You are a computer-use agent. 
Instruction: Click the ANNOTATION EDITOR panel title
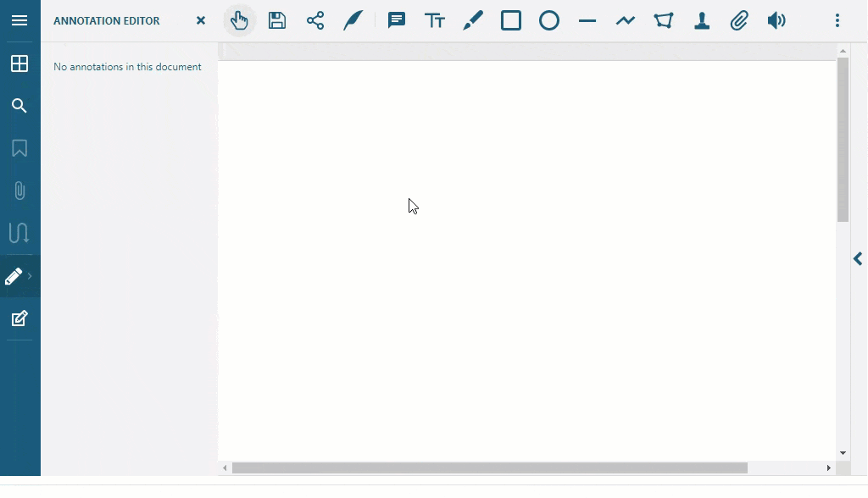[x=106, y=20]
